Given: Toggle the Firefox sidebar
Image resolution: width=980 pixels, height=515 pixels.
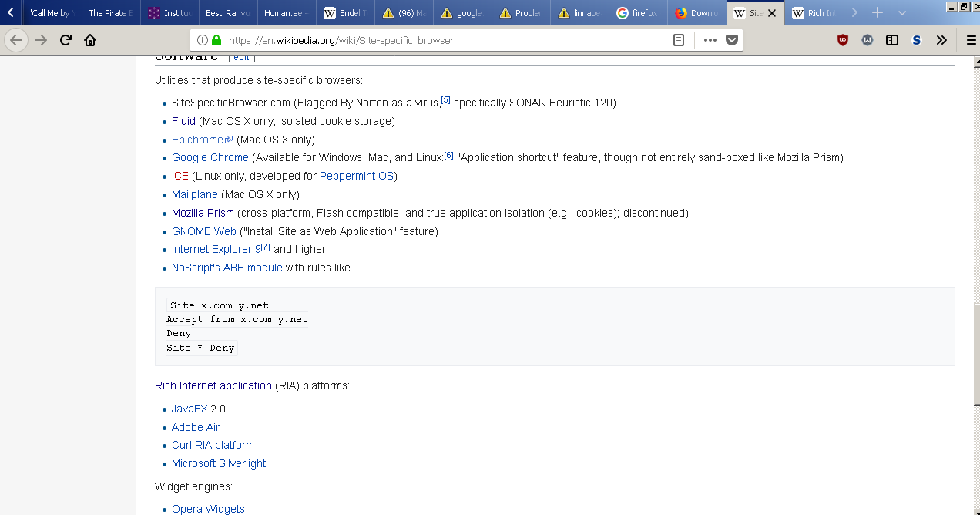Looking at the screenshot, I should tap(892, 40).
